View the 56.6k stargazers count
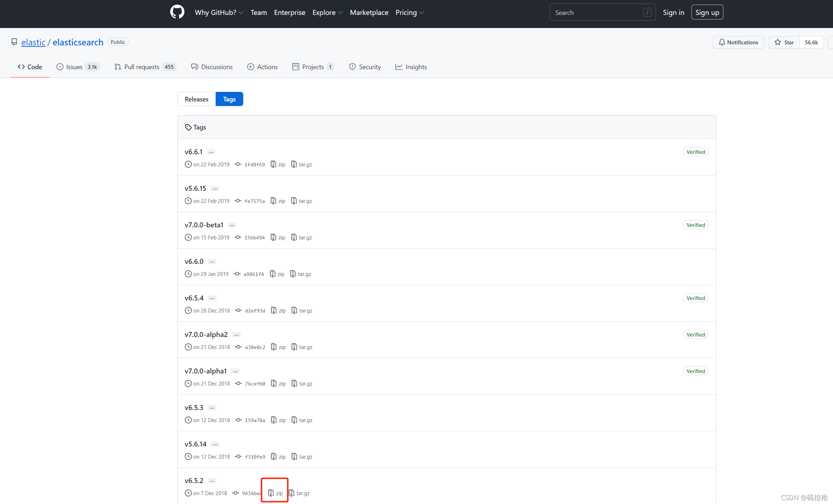The width and height of the screenshot is (833, 504). (811, 42)
